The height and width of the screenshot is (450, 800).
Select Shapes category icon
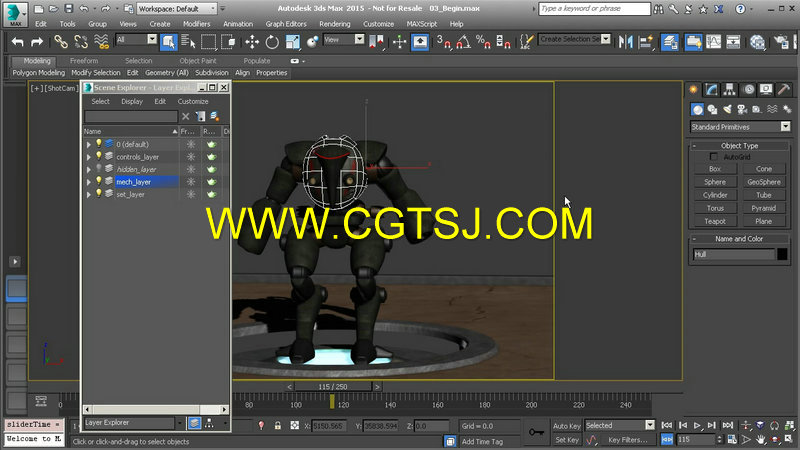click(712, 109)
